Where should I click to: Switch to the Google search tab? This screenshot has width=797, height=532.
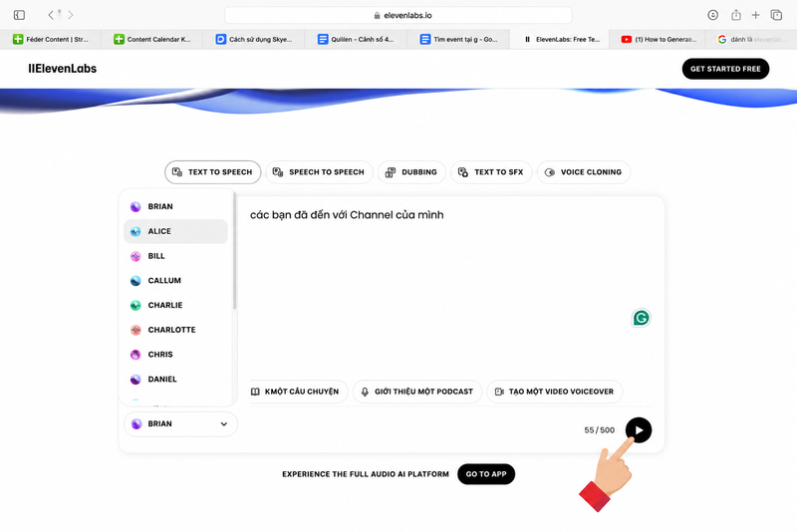click(751, 39)
